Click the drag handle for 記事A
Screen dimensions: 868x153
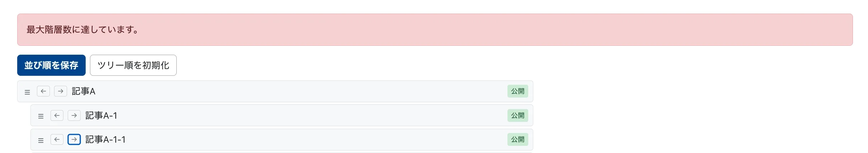(x=27, y=92)
